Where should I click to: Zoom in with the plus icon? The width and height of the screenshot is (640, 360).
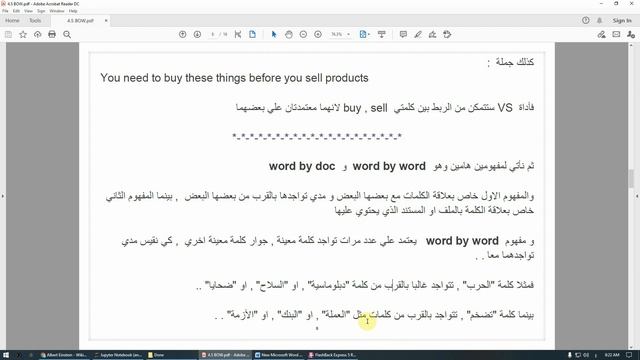[x=318, y=35]
